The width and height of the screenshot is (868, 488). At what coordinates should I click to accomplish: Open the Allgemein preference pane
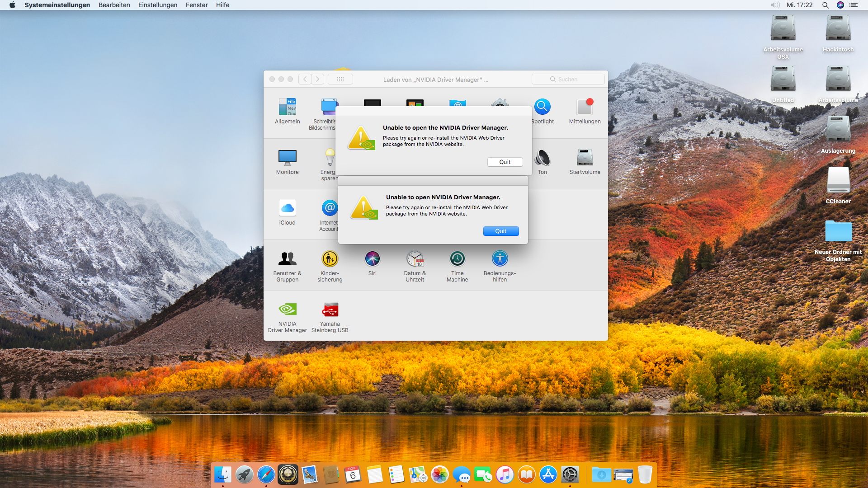288,111
